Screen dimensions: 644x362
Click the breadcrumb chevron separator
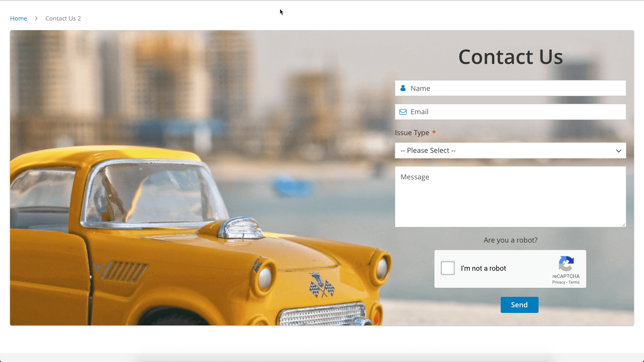pos(36,19)
